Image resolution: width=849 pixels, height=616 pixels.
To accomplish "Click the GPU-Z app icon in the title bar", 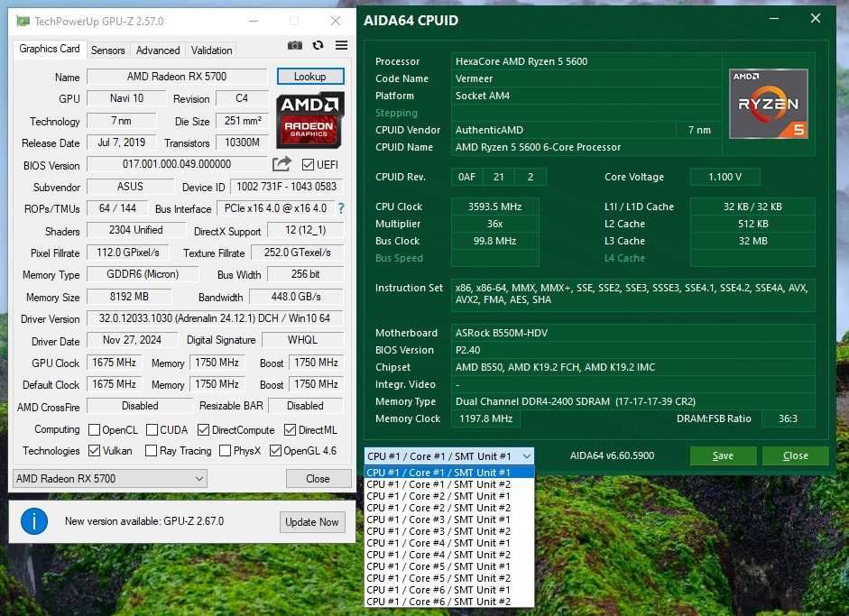I will (23, 21).
